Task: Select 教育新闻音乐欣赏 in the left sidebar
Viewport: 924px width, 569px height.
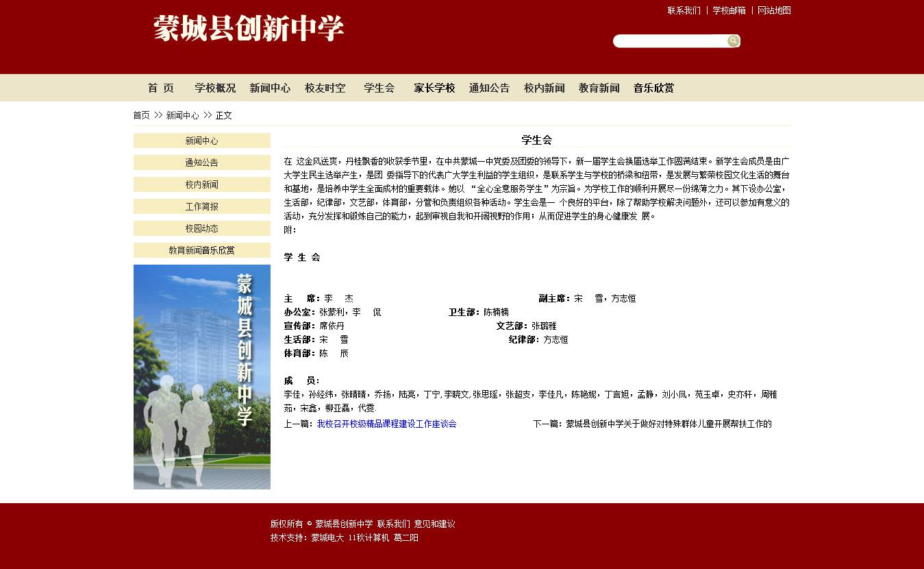Action: (202, 250)
